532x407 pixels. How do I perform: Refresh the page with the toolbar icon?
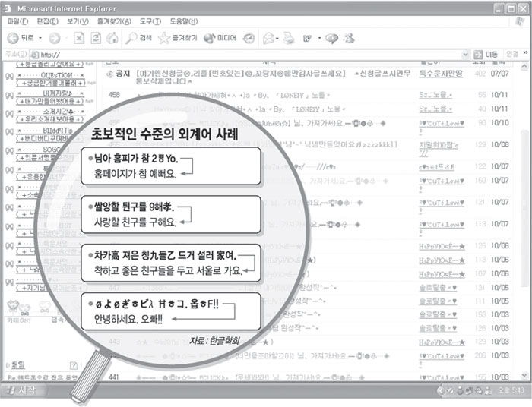(x=96, y=38)
